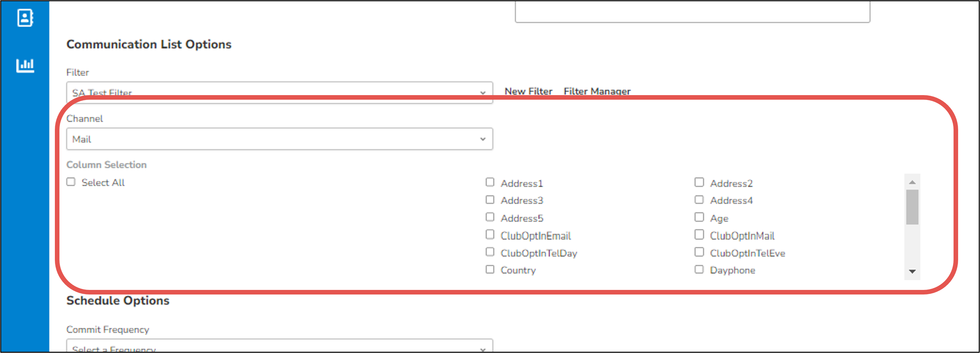Open the contacts address book sidebar icon

[x=25, y=18]
